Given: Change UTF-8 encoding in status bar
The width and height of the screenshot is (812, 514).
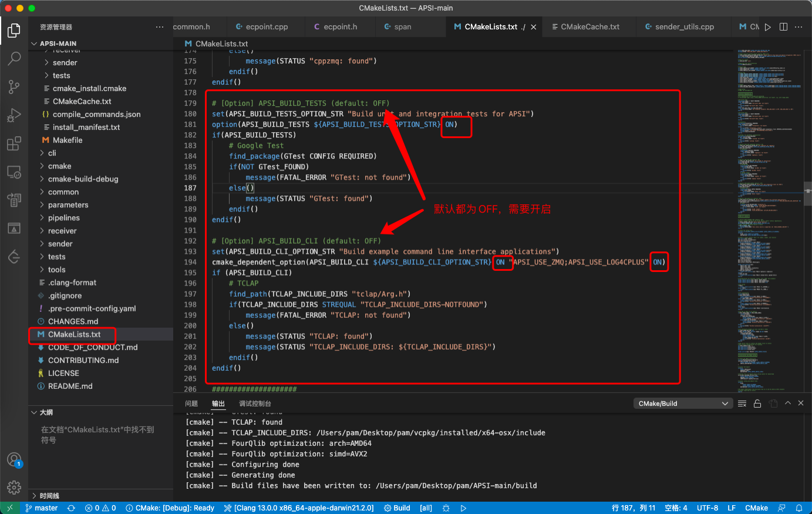Looking at the screenshot, I should (707, 508).
